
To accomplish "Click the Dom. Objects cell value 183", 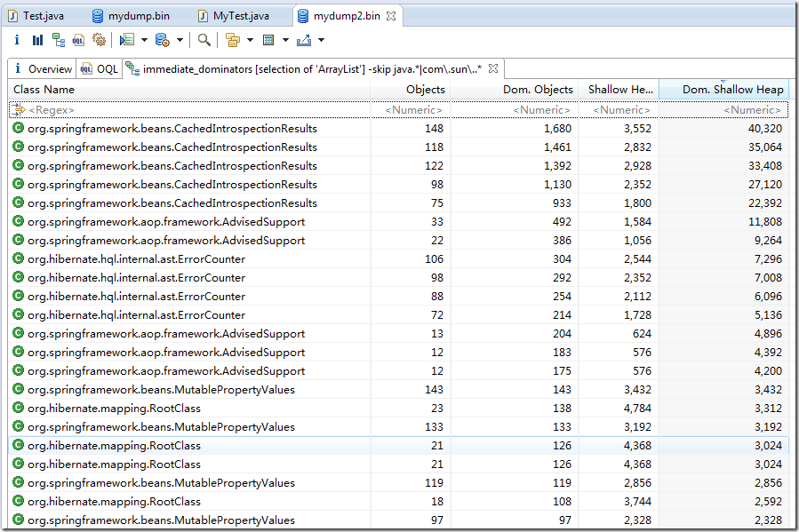I will click(562, 353).
